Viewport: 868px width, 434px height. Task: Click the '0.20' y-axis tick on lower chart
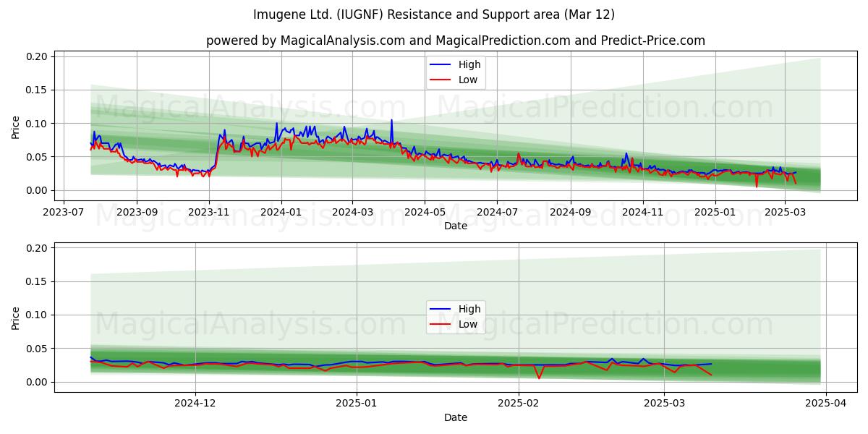(x=38, y=248)
